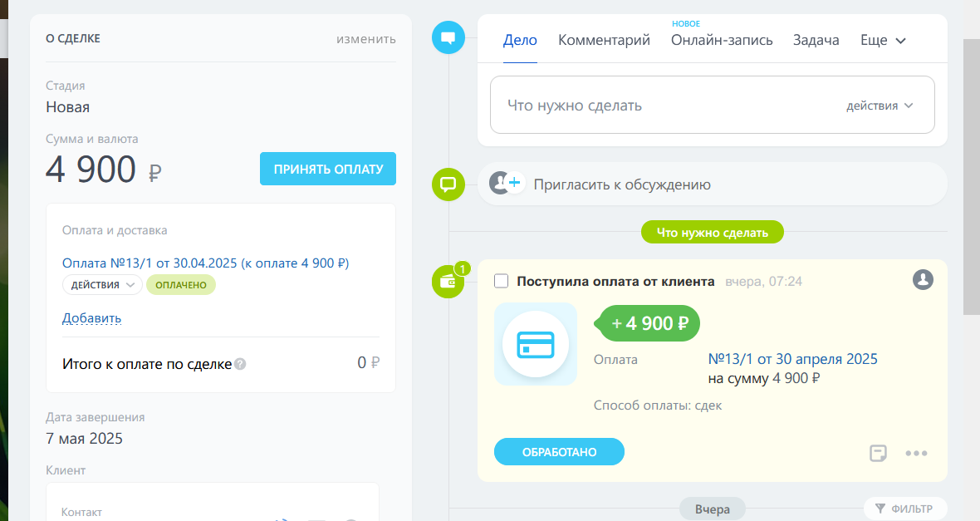Click the Вчера date separator

click(713, 509)
